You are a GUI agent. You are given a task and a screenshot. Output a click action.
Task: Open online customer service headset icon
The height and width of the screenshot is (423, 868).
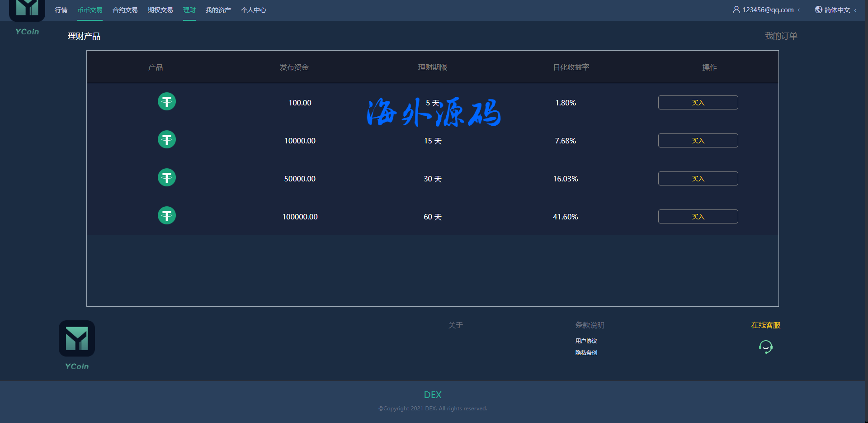(765, 347)
